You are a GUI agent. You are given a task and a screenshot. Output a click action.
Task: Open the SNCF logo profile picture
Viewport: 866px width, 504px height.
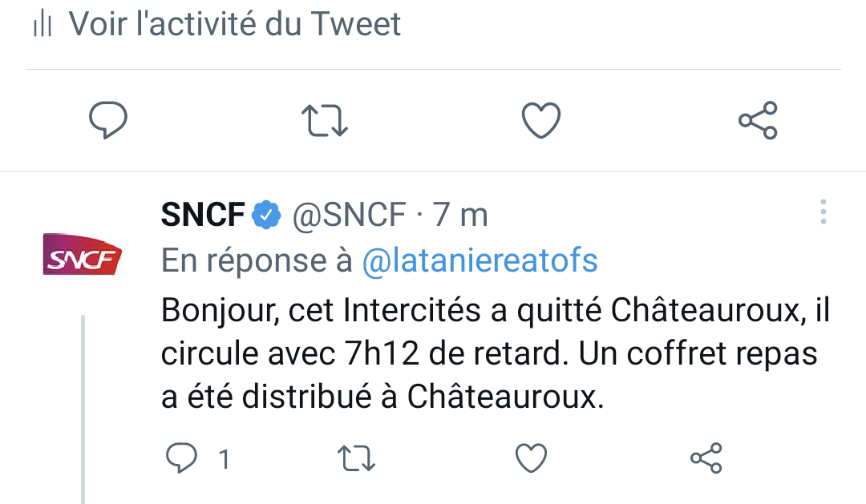pyautogui.click(x=81, y=255)
